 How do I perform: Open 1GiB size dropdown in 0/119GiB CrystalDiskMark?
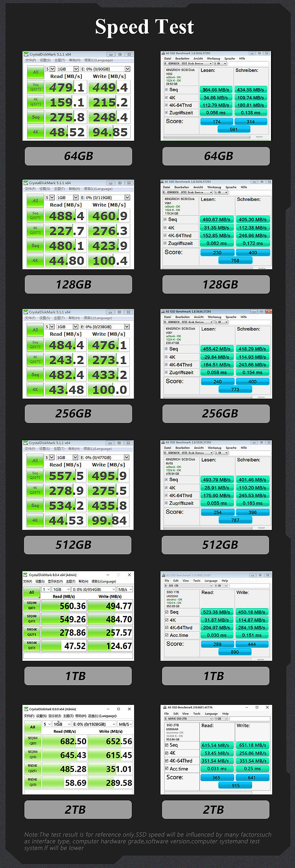[x=67, y=198]
